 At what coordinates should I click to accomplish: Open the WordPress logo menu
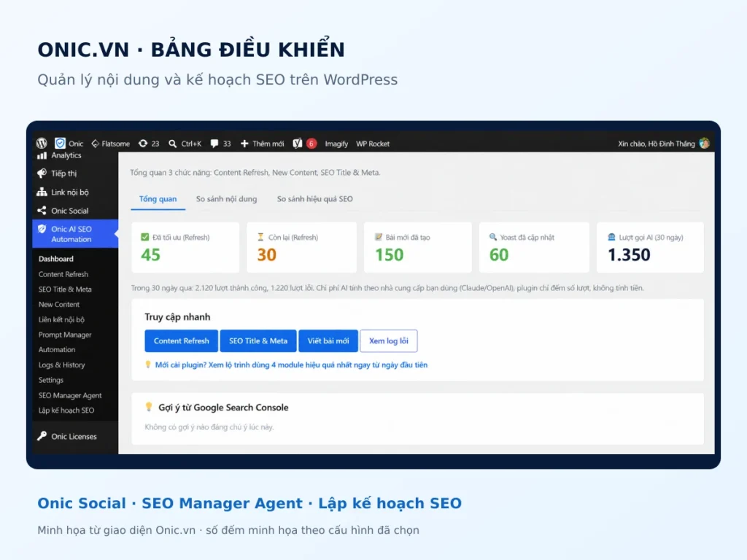tap(42, 144)
